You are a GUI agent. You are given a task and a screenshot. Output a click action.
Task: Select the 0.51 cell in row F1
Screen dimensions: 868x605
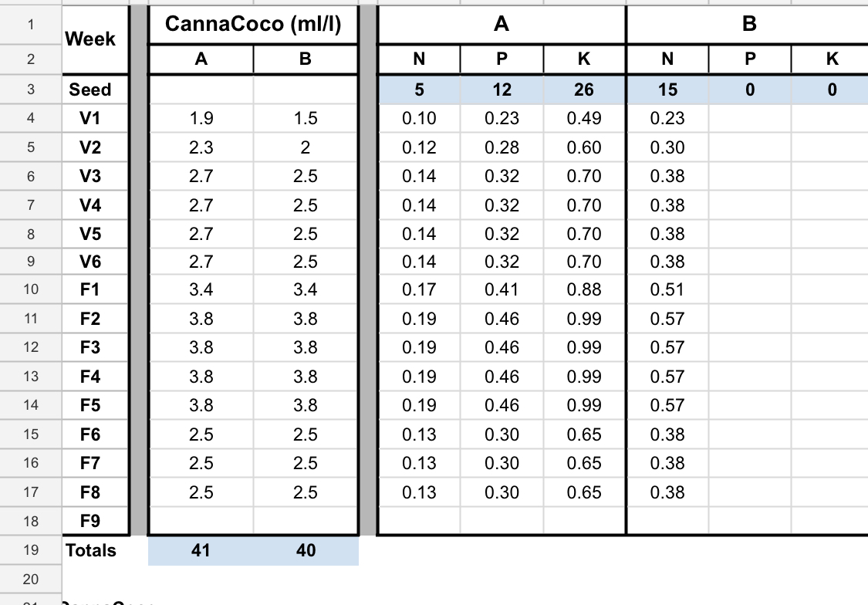667,290
